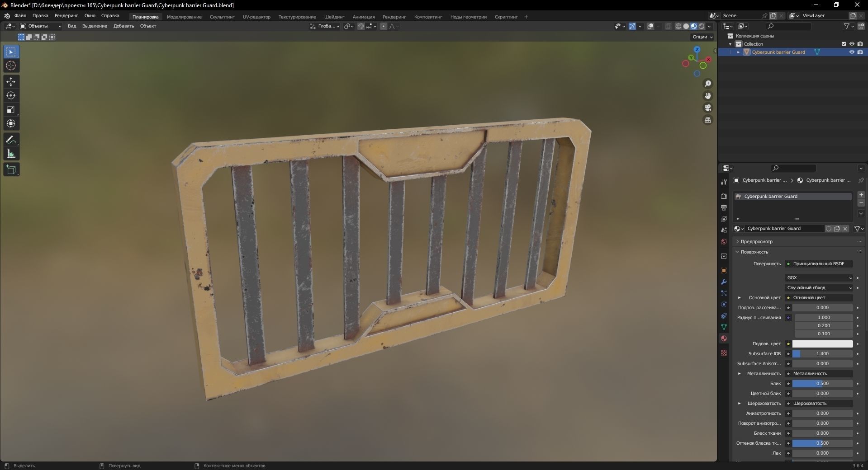Activate the Rotate tool
The height and width of the screenshot is (470, 868).
(11, 95)
